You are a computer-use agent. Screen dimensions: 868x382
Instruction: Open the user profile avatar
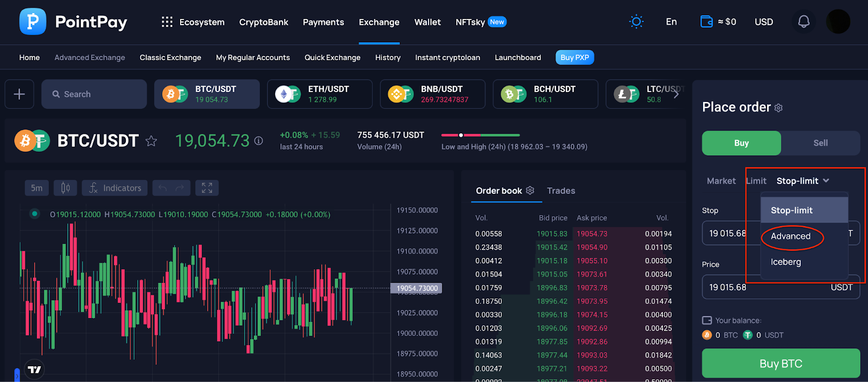(838, 22)
